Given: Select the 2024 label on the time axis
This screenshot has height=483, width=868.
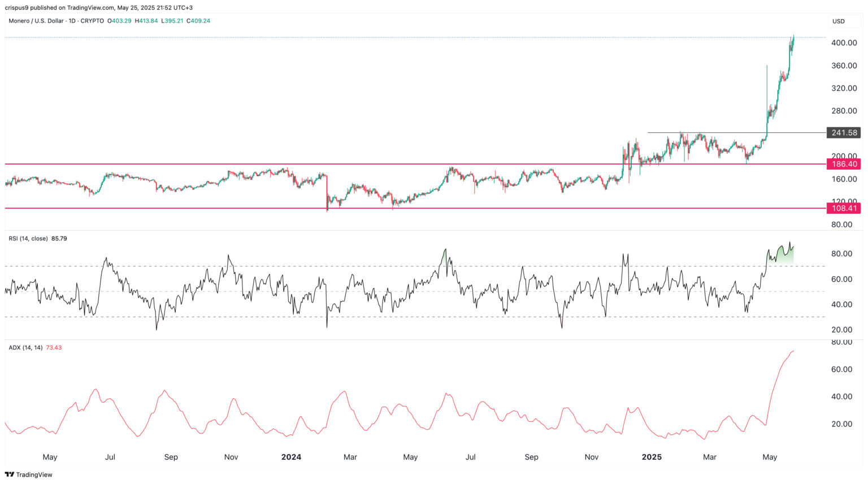Looking at the screenshot, I should pos(291,457).
